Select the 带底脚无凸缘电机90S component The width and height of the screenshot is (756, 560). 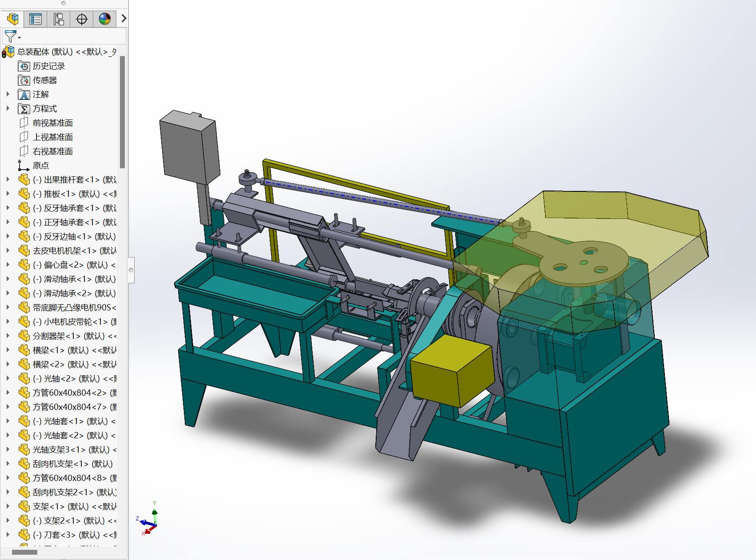click(x=74, y=308)
